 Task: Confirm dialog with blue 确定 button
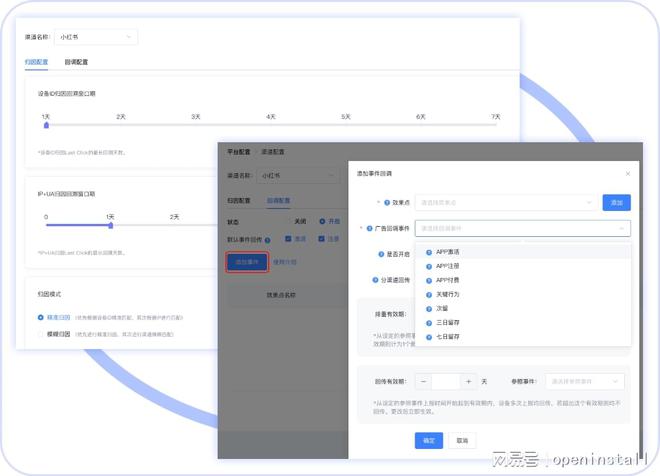428,440
